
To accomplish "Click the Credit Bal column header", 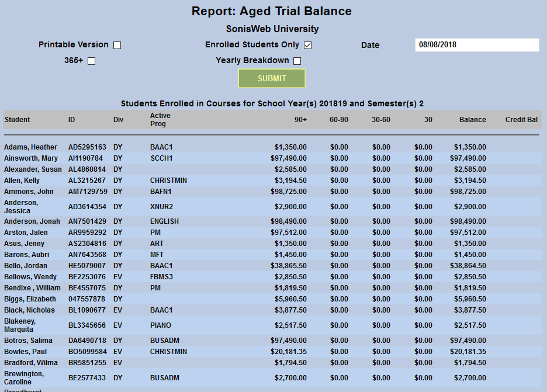I will (521, 119).
